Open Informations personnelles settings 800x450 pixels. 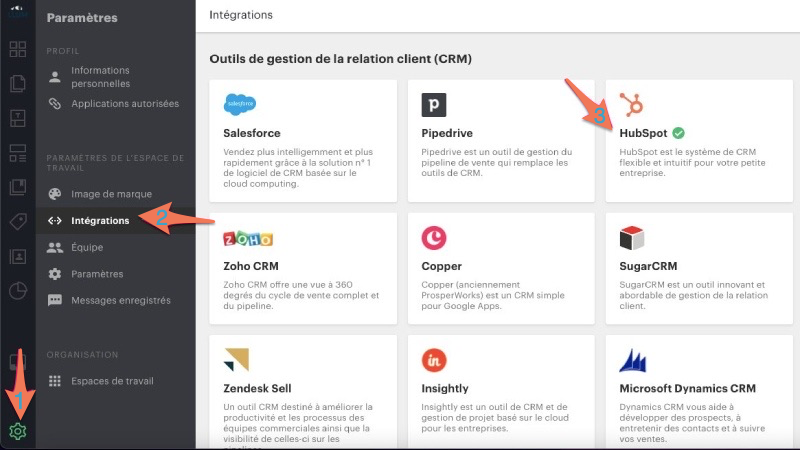point(101,77)
